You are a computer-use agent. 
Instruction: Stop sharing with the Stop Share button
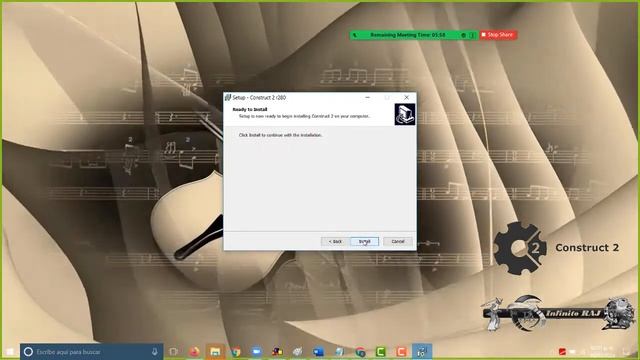click(499, 35)
